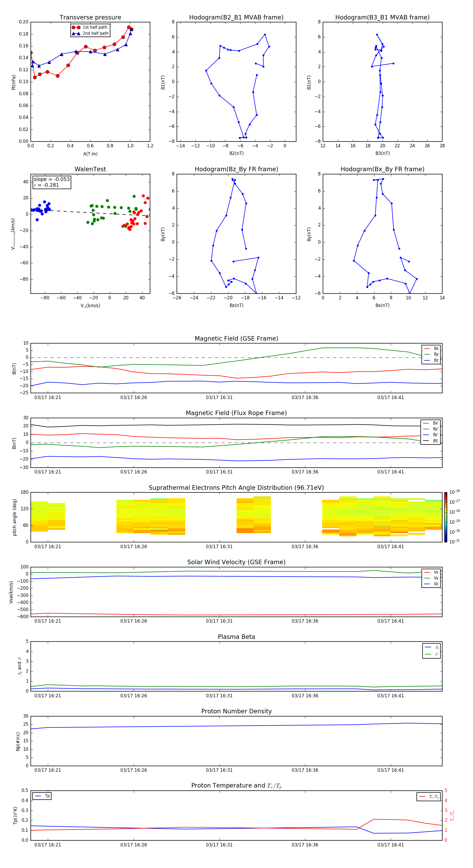The height and width of the screenshot is (868, 473).
Task: Click the 'Vsw(km/s)' axis label
Action: (x=11, y=592)
